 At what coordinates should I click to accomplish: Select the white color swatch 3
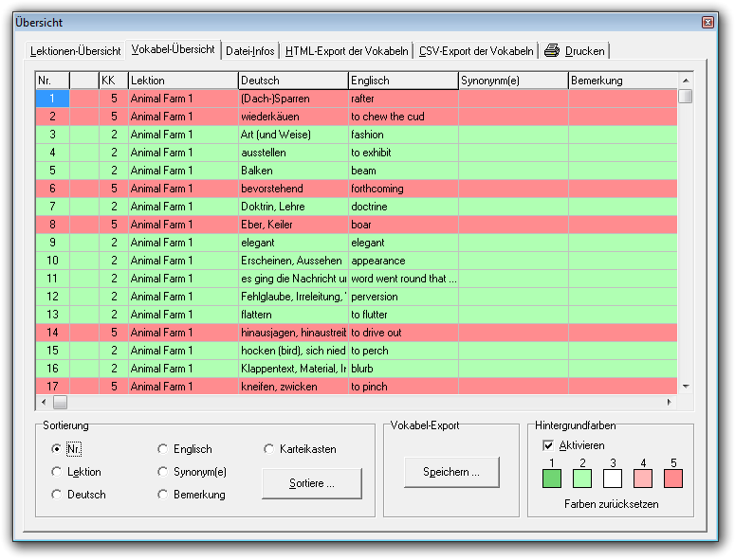pyautogui.click(x=613, y=479)
